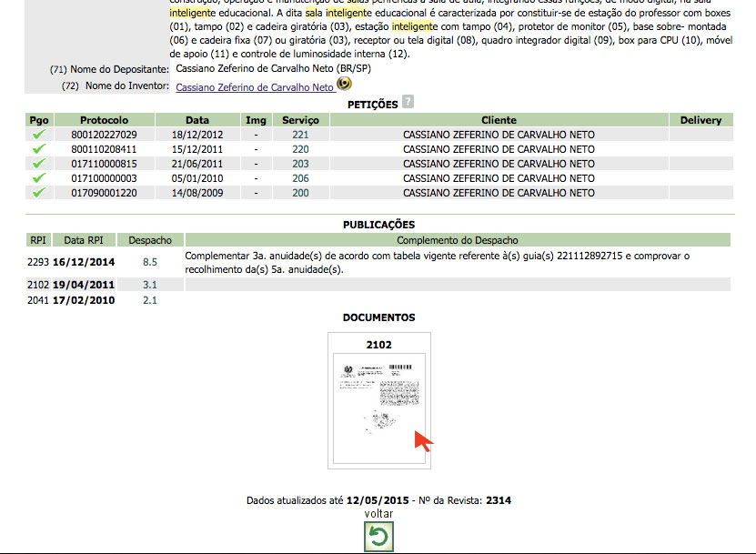Open inventor link Cassiano Zeferino de Carvalho Neto
The width and height of the screenshot is (756, 554).
[255, 87]
